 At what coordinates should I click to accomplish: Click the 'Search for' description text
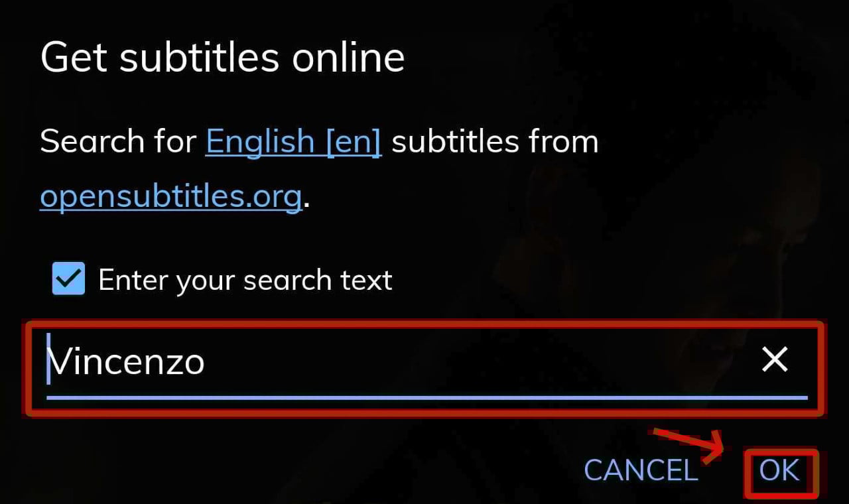pyautogui.click(x=118, y=141)
